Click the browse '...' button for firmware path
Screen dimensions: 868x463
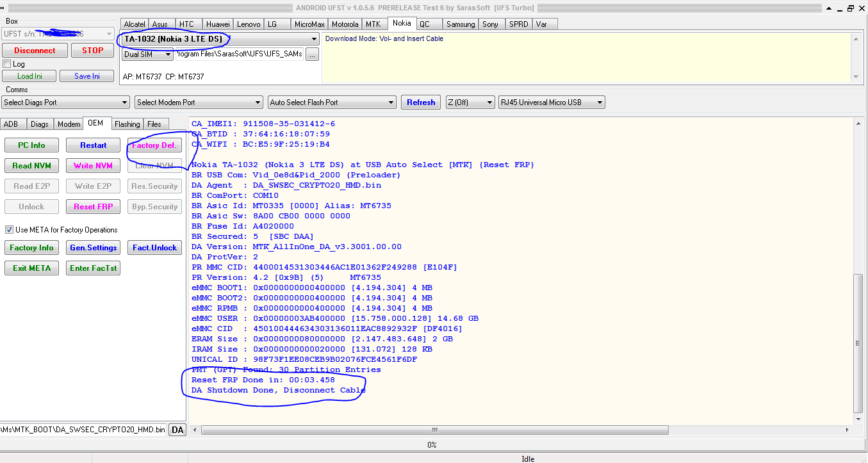pyautogui.click(x=312, y=54)
